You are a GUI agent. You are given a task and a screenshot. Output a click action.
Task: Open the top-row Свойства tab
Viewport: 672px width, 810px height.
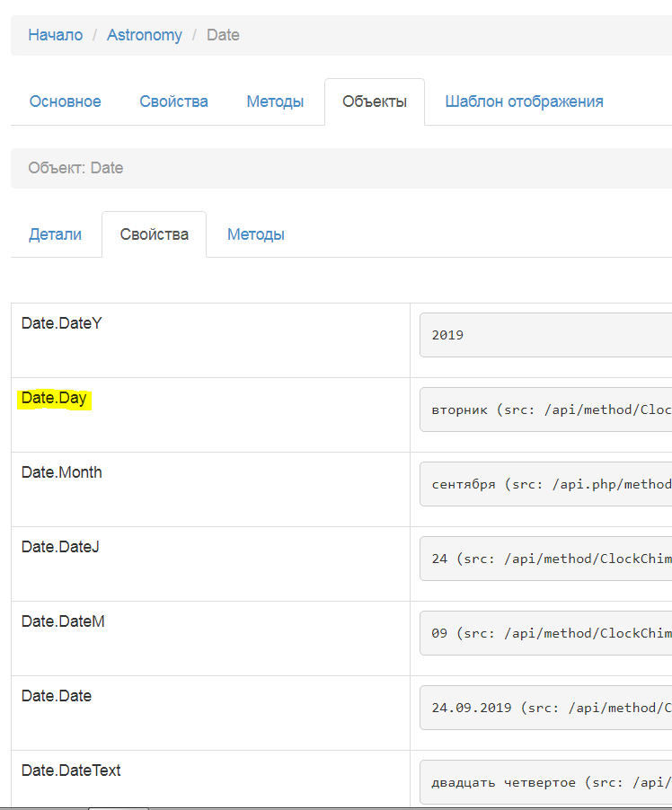coord(173,101)
